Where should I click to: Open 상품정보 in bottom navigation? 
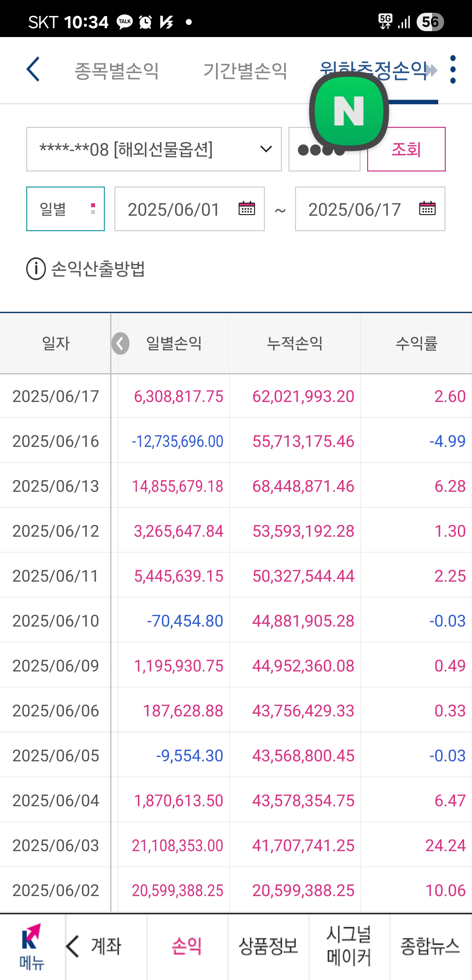coord(268,946)
